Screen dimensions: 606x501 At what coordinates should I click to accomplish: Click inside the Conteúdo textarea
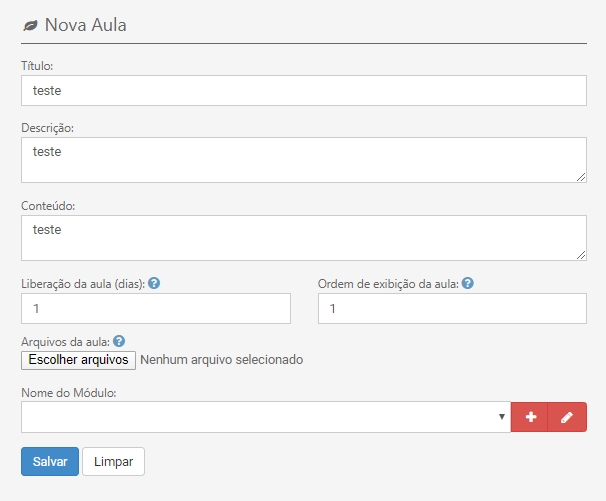[x=303, y=238]
